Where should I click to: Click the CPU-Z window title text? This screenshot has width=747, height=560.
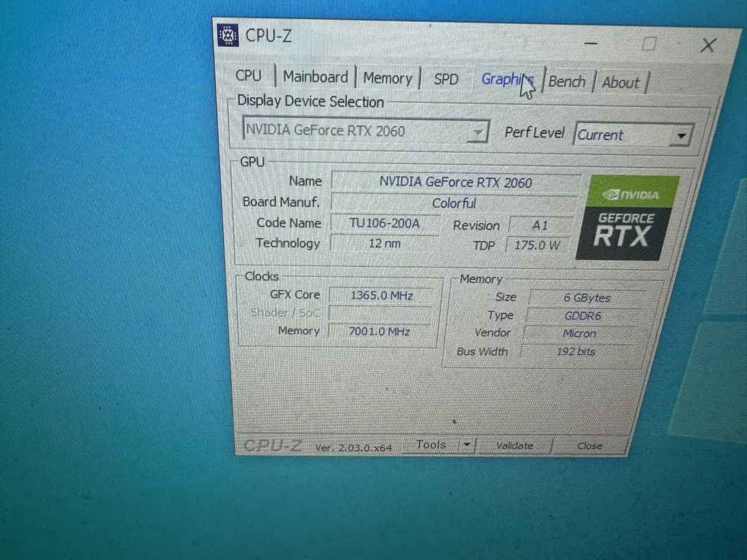[x=268, y=35]
